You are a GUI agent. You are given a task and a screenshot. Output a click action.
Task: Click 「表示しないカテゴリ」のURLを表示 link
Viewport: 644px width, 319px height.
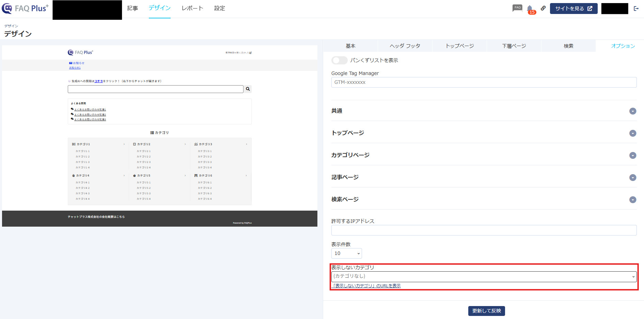coord(366,286)
